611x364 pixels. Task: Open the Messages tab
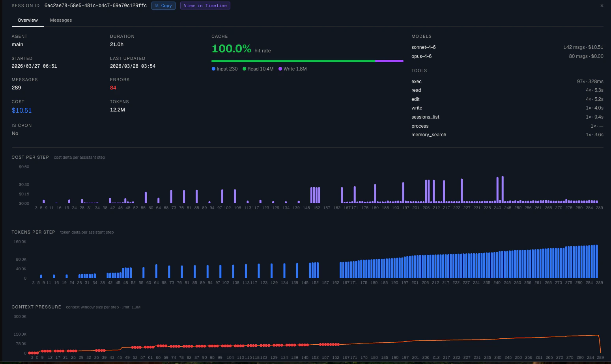pos(61,20)
